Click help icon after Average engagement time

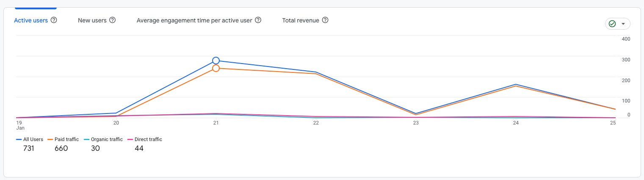[x=258, y=20]
